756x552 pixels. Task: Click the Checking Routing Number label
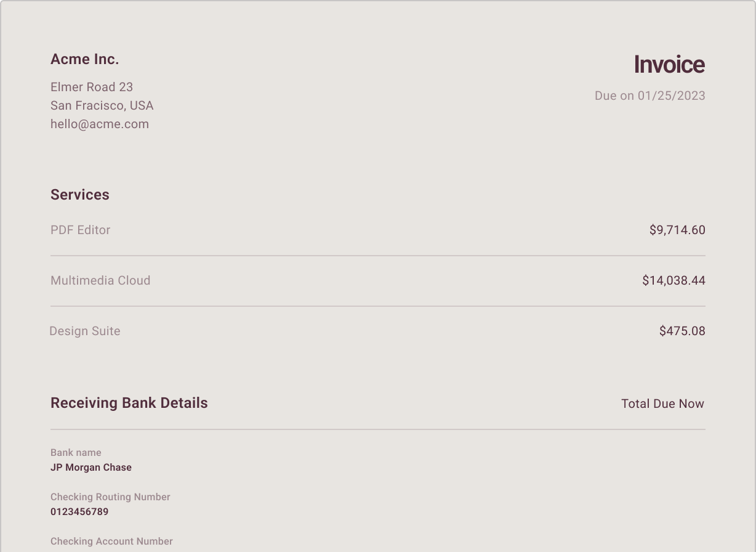click(110, 497)
